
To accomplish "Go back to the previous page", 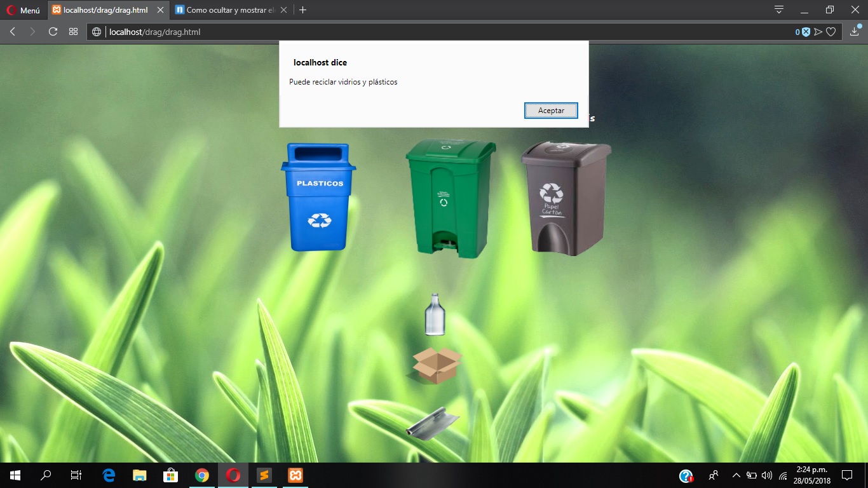I will [x=13, y=32].
